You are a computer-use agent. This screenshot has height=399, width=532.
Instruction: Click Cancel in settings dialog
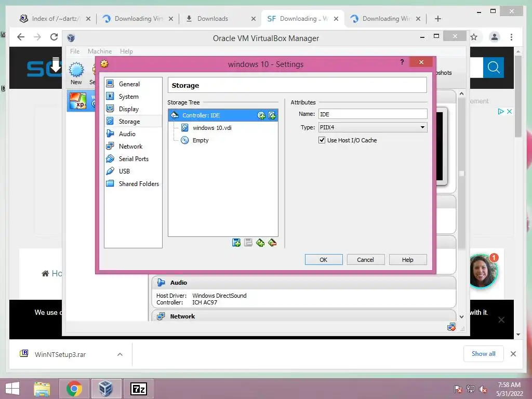pos(365,260)
